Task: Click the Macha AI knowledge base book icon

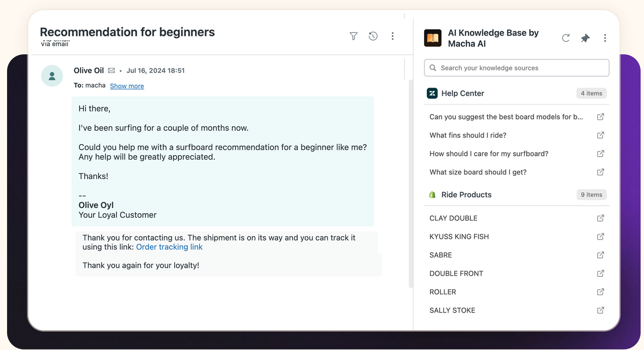Action: pyautogui.click(x=433, y=38)
